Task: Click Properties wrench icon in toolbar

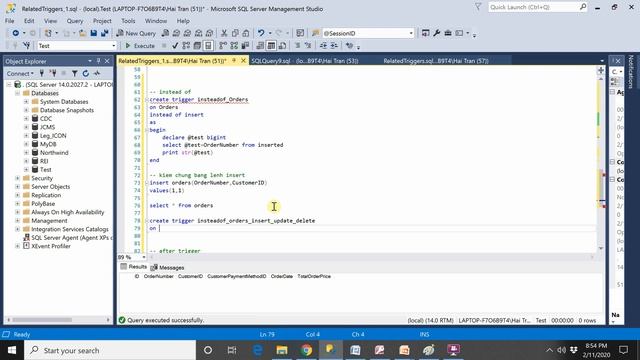Action: [437, 33]
